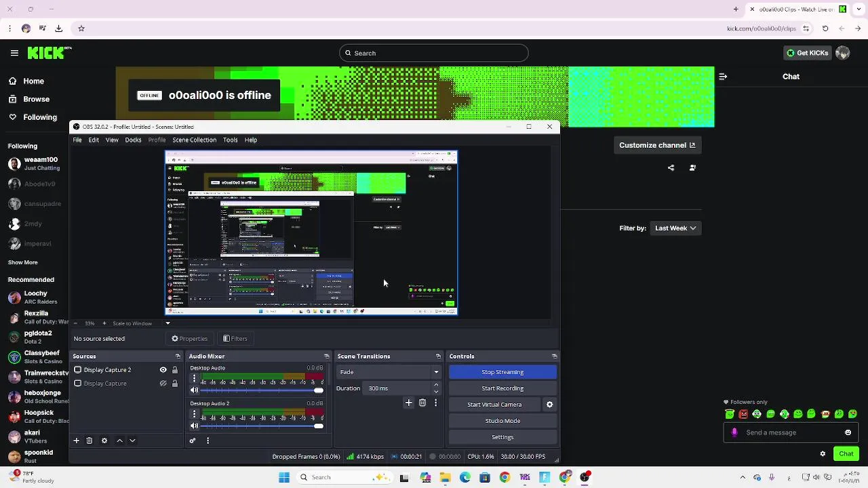Add a new scene transition with plus
Viewport: 868px width, 488px height.
[x=408, y=403]
